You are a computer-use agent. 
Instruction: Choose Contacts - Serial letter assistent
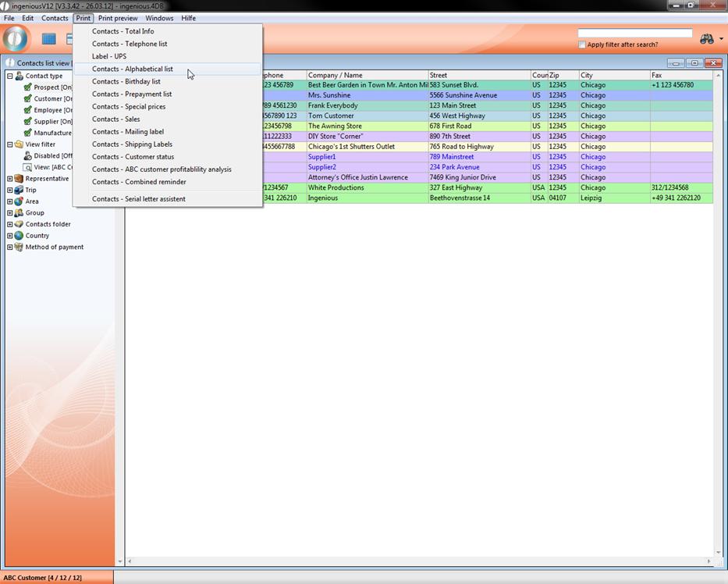pyautogui.click(x=139, y=199)
